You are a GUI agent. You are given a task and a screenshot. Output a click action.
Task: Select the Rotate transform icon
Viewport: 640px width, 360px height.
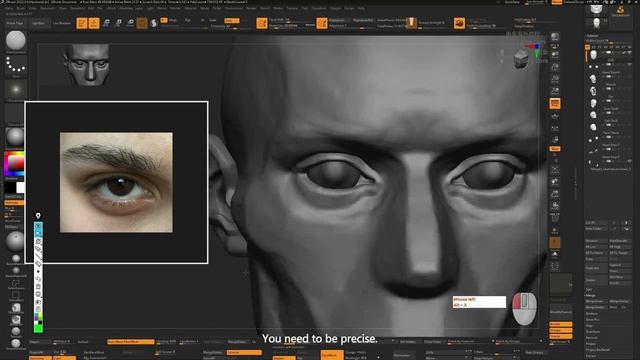click(130, 23)
